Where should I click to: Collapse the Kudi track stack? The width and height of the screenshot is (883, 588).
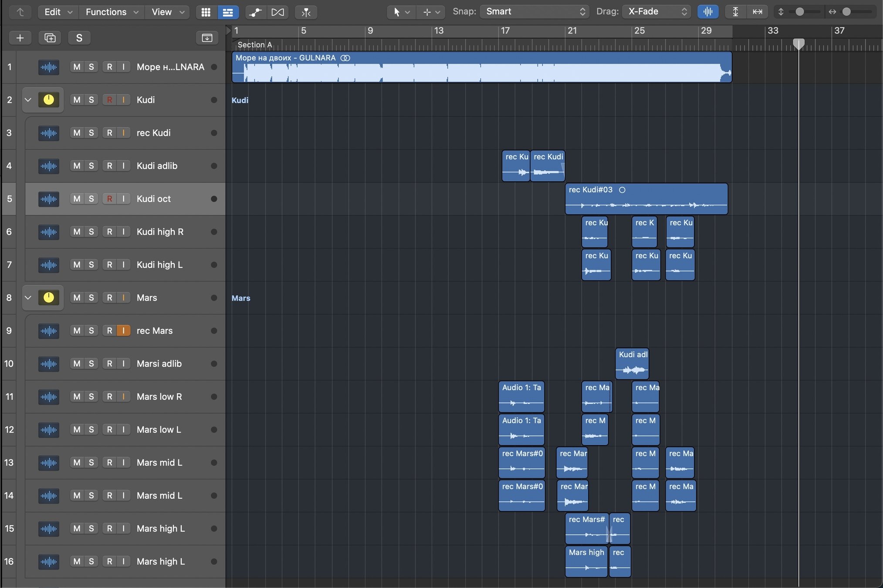28,100
